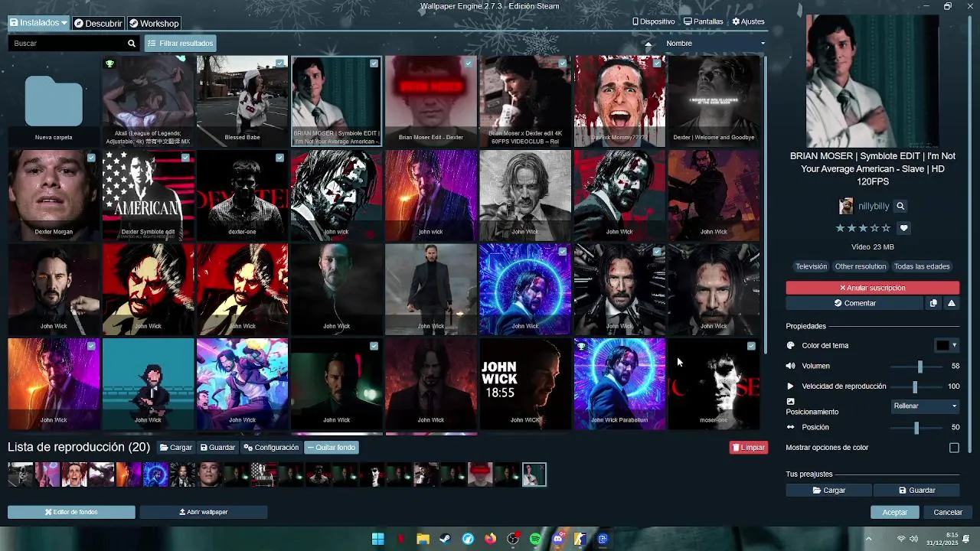The width and height of the screenshot is (980, 551).
Task: Expand the theme color picker arrow
Action: (x=954, y=345)
